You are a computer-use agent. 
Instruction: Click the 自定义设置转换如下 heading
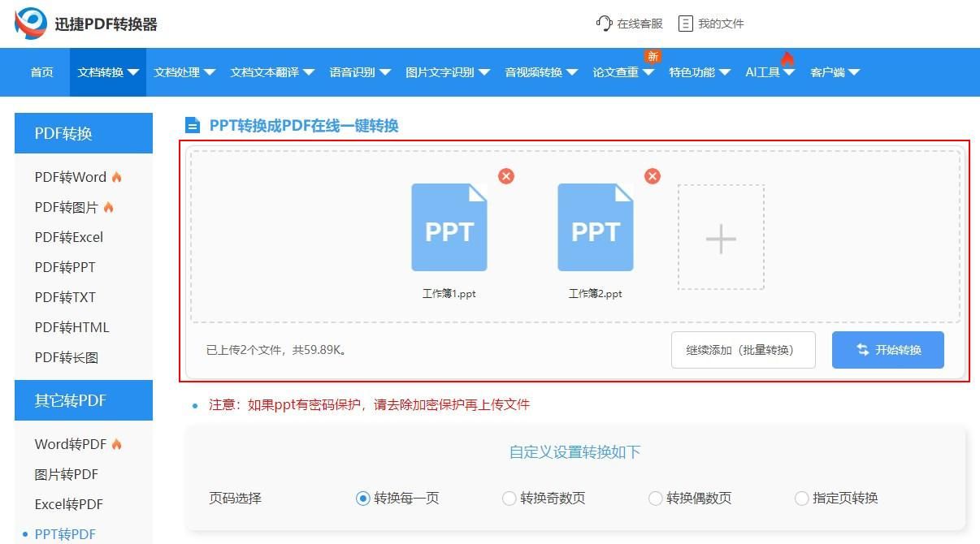point(575,452)
